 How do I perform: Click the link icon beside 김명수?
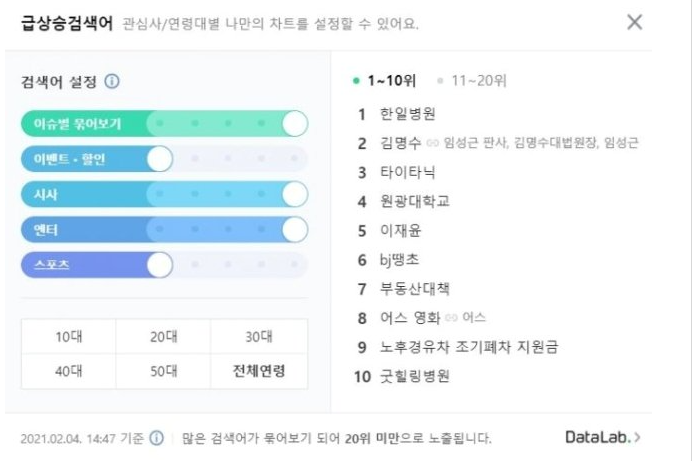coord(432,143)
